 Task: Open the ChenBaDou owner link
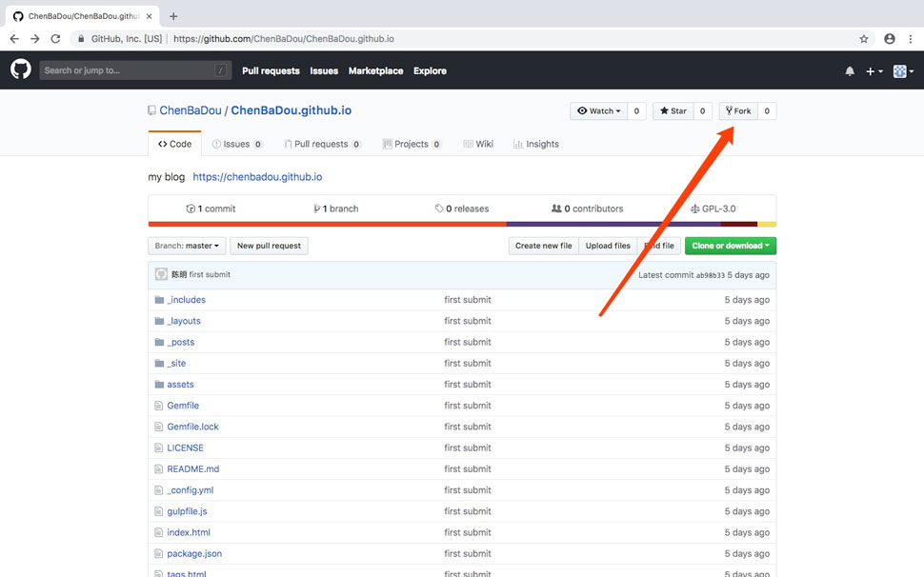point(191,110)
